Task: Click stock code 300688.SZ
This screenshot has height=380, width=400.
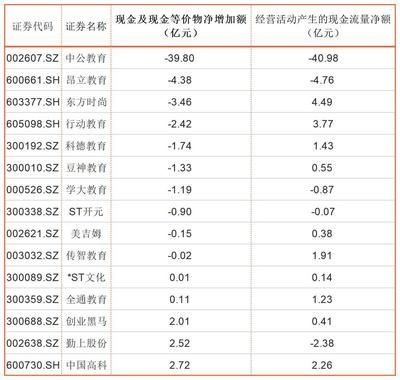Action: tap(32, 321)
